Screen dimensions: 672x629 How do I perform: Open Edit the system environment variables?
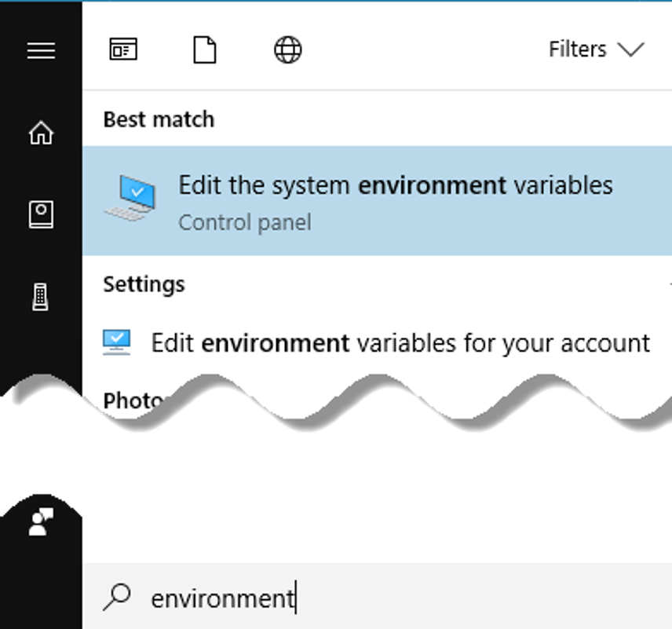coord(395,186)
